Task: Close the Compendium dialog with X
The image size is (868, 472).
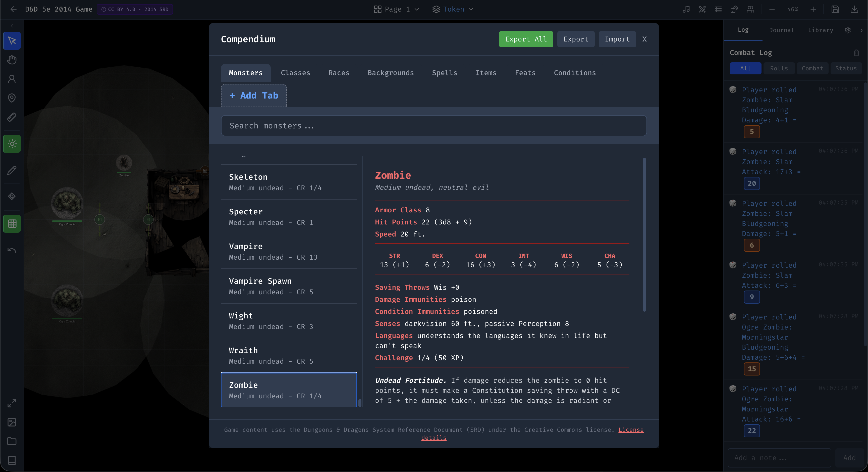Action: point(644,39)
